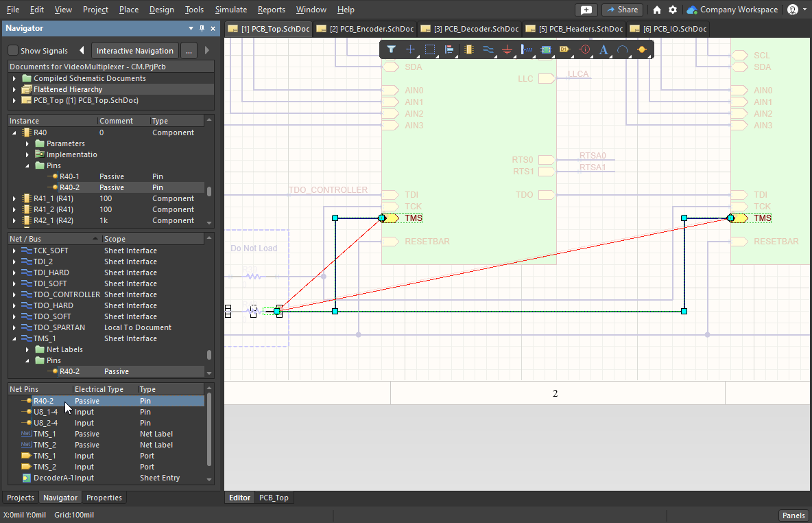Open the Navigator panel options dropdown arrow
The image size is (812, 523).
click(x=191, y=29)
